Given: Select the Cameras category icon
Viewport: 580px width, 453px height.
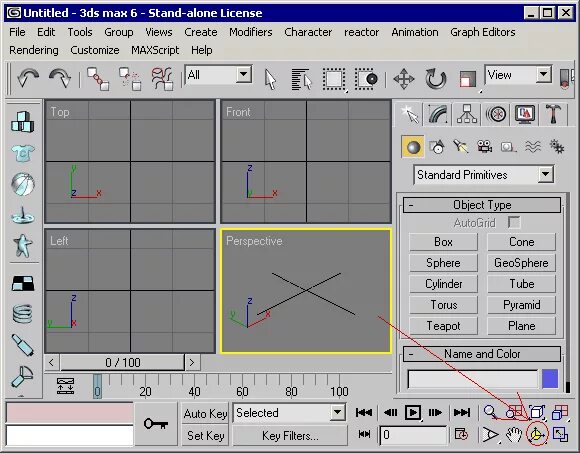Looking at the screenshot, I should point(485,147).
